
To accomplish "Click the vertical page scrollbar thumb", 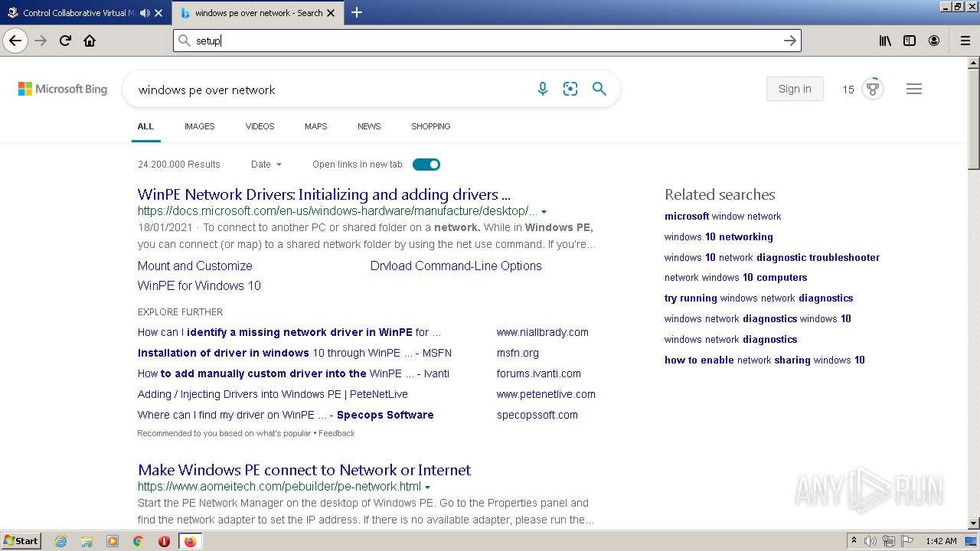I will [x=974, y=119].
